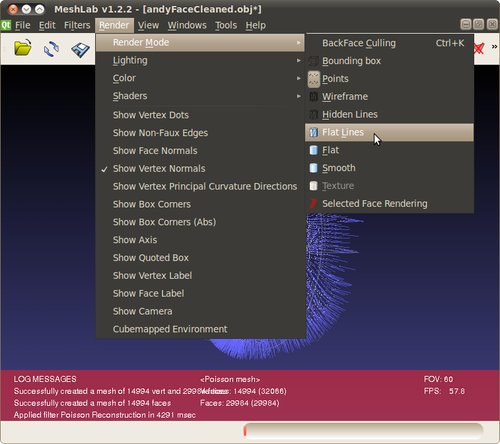Toggle Show Box Corners (Abs)
500x444 pixels.
tap(200, 222)
